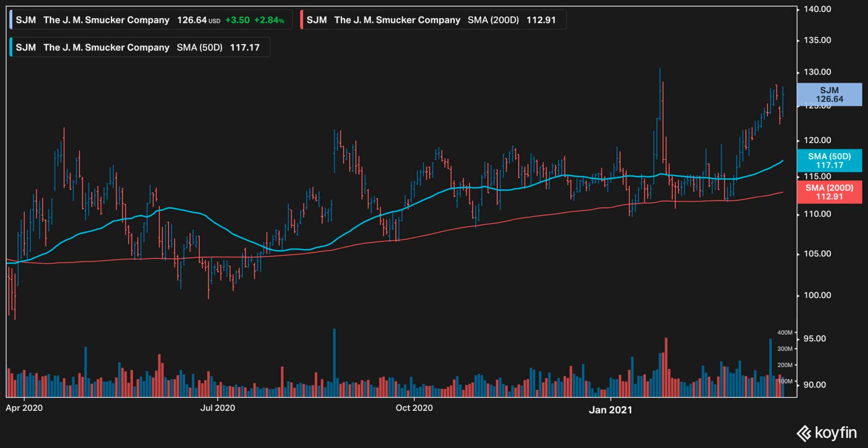Viewport: 868px width, 448px height.
Task: Click the 300M volume axis label
Action: tap(785, 349)
